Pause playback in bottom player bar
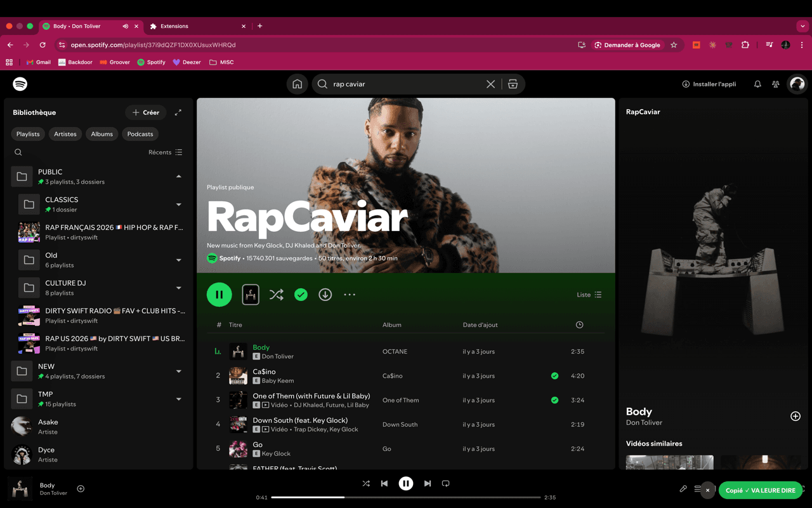Screen dimensions: 812x508 pos(406,483)
